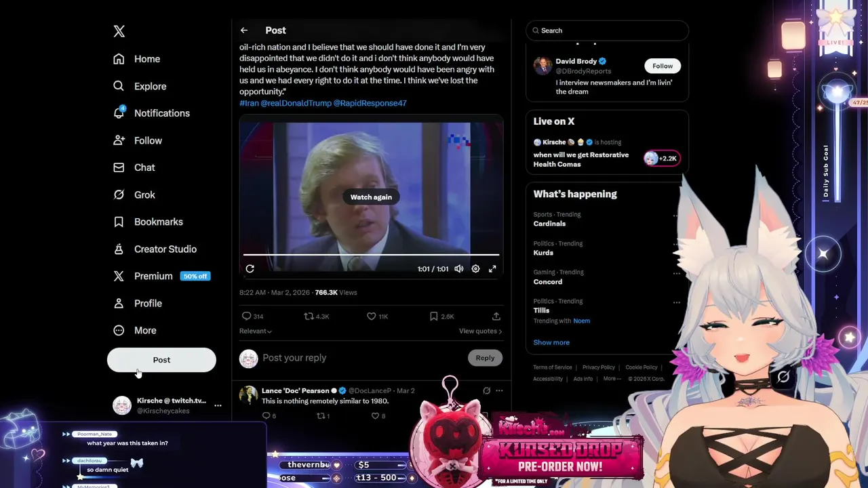The image size is (868, 488).
Task: Follow David Brody
Action: click(663, 66)
